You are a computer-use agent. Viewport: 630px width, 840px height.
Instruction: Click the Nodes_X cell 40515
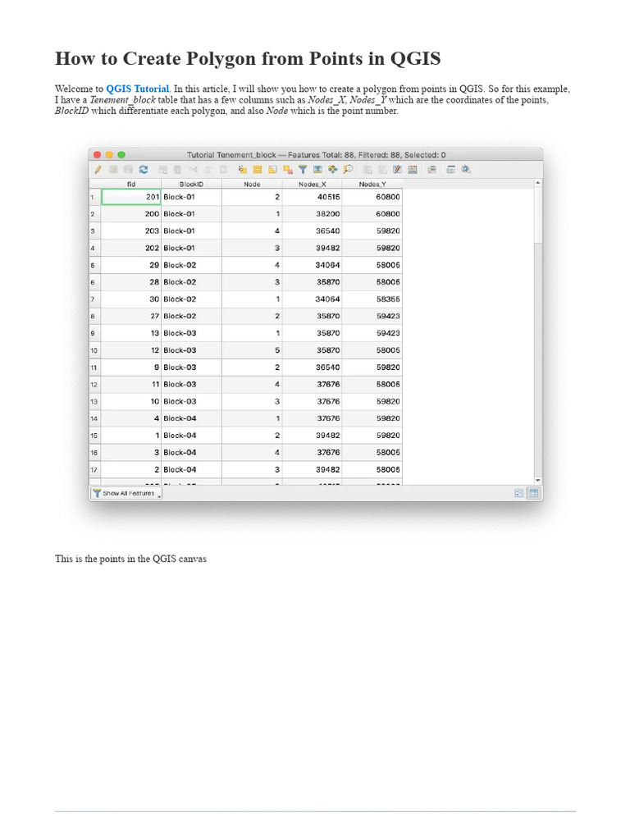[313, 197]
